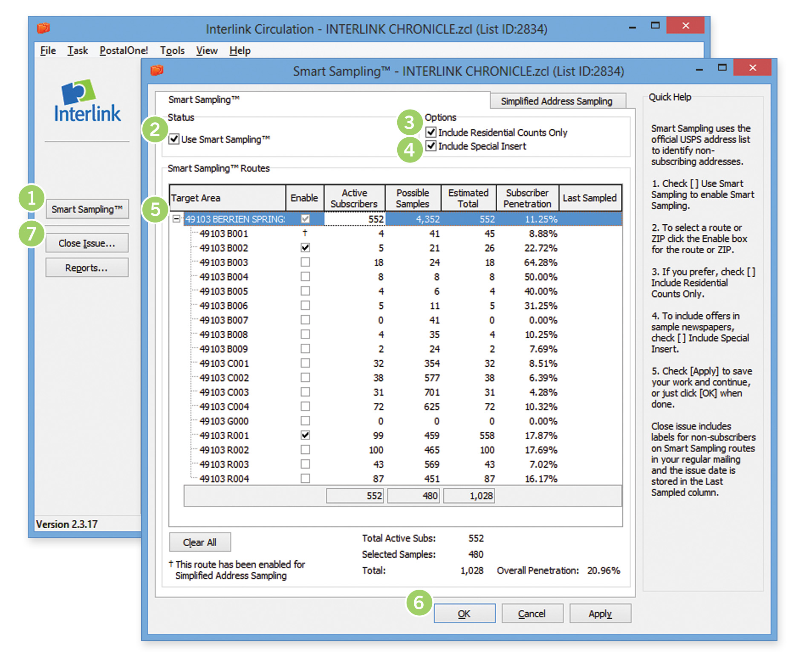Viewport: 812px width, 669px height.
Task: Uncheck route 49103 R001 checkbox
Action: point(305,435)
